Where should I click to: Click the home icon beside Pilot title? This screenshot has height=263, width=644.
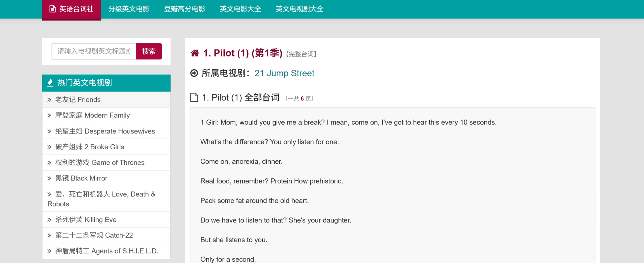[x=194, y=53]
